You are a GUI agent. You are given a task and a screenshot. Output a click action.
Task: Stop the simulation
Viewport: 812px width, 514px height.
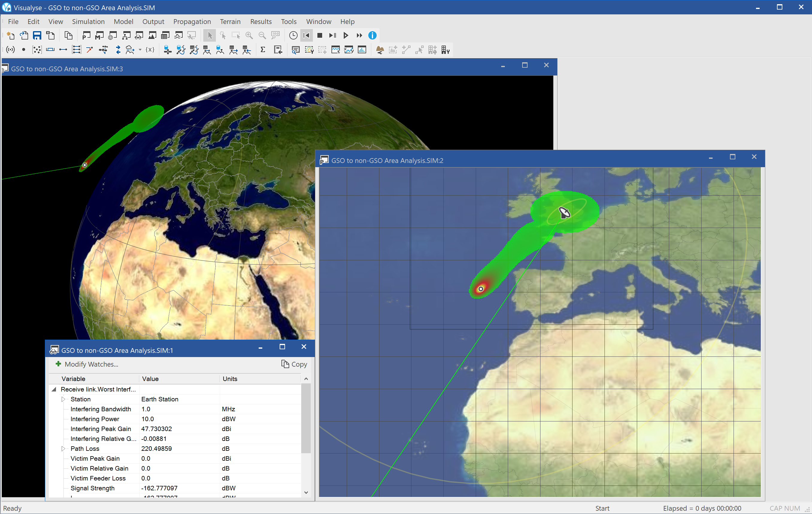coord(320,35)
